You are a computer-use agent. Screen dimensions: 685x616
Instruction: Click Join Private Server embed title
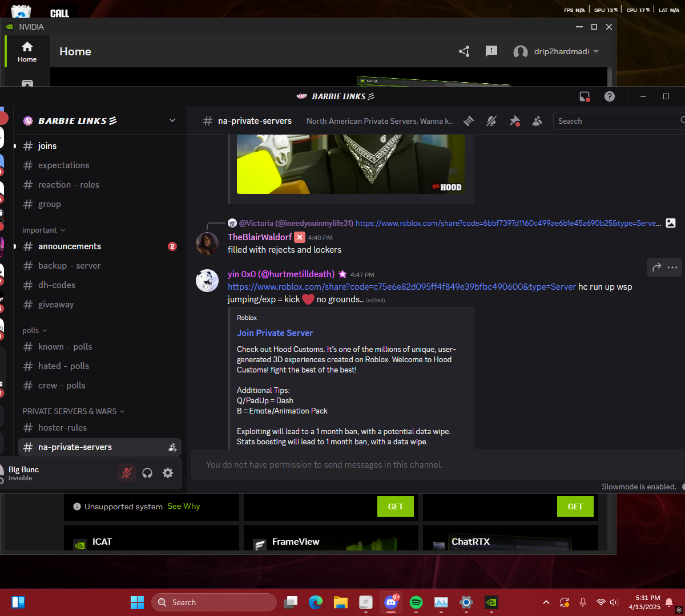point(275,333)
